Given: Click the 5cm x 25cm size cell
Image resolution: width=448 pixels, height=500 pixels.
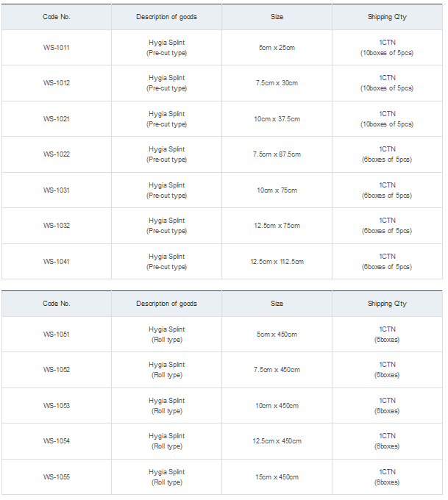Looking at the screenshot, I should 277,48.
